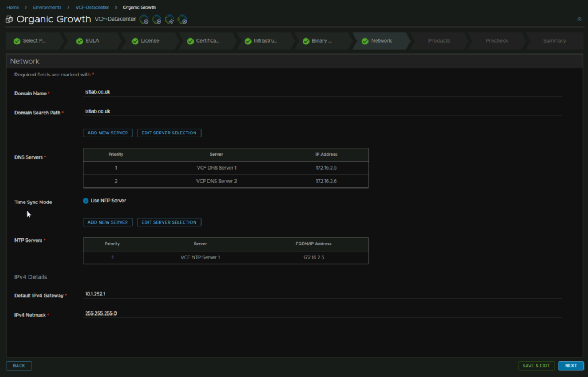Open the License wizard step

pyautogui.click(x=150, y=41)
